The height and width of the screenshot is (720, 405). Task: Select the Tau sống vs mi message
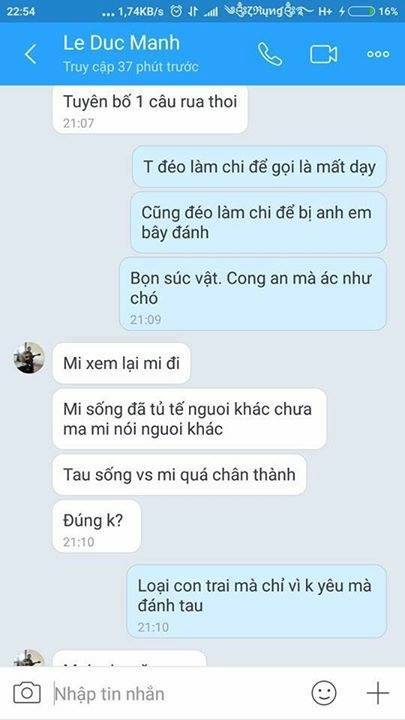[180, 475]
